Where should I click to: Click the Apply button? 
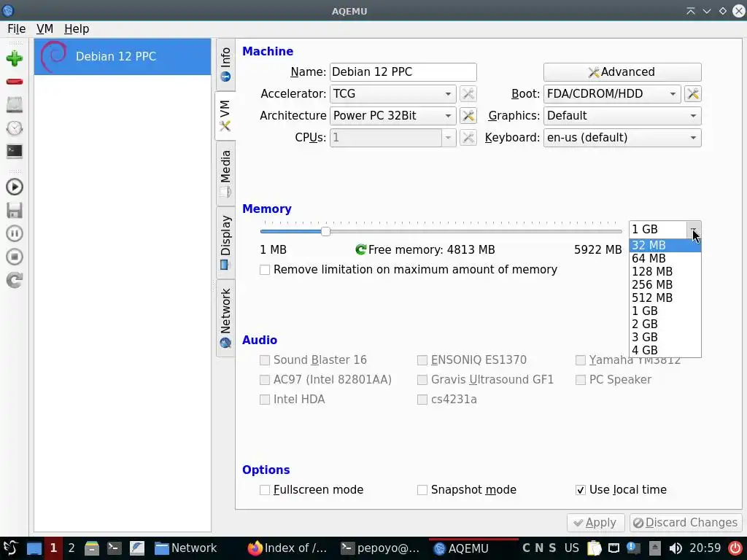click(x=595, y=523)
